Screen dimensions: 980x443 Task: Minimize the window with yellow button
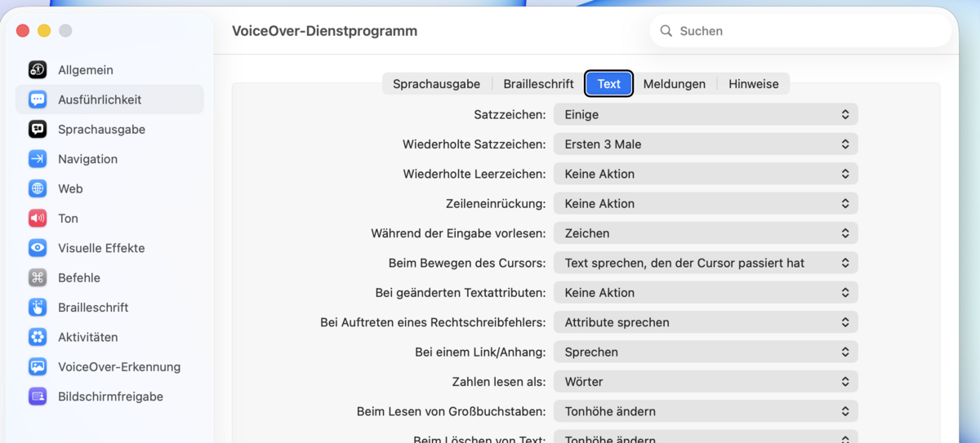coord(44,31)
